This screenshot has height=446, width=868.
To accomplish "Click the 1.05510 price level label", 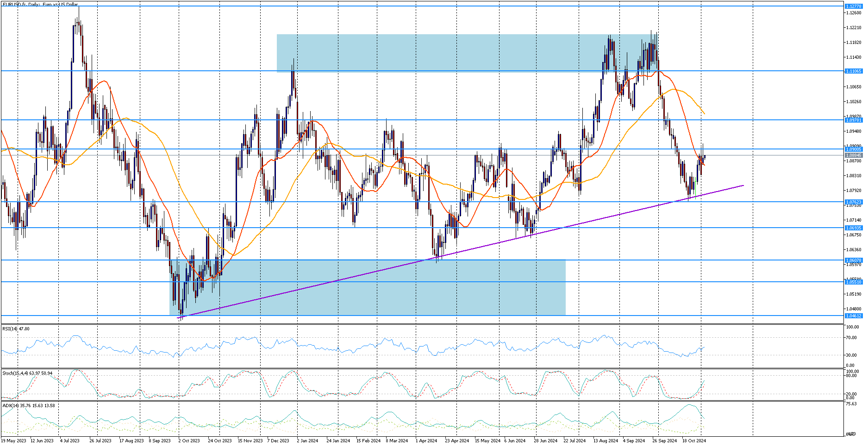I will pyautogui.click(x=853, y=282).
